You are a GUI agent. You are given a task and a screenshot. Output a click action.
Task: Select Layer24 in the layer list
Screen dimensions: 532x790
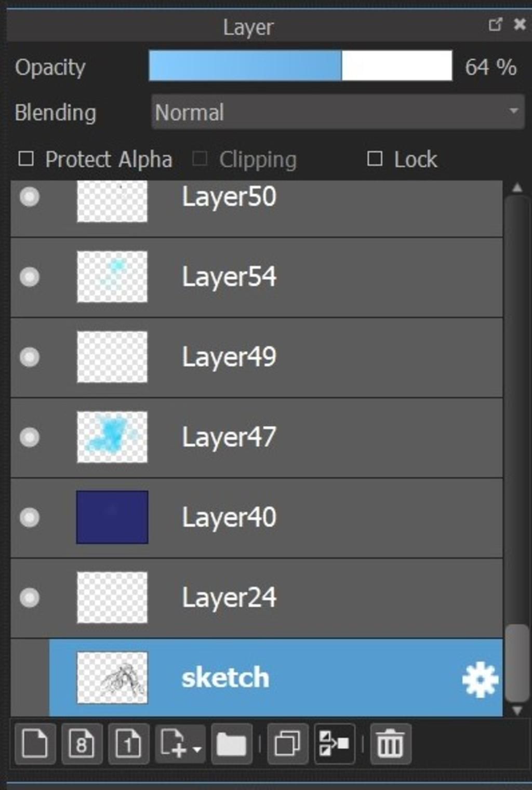pyautogui.click(x=257, y=598)
